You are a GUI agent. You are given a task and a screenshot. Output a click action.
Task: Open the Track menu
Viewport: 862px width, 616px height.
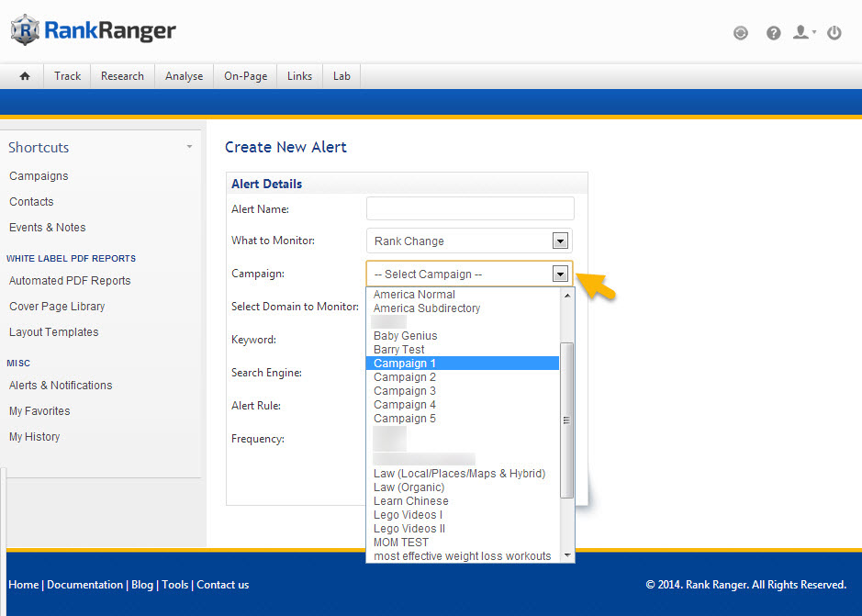click(x=67, y=76)
